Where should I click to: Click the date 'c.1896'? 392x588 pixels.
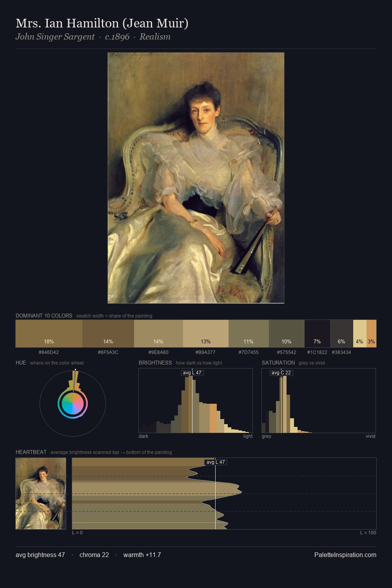click(117, 37)
